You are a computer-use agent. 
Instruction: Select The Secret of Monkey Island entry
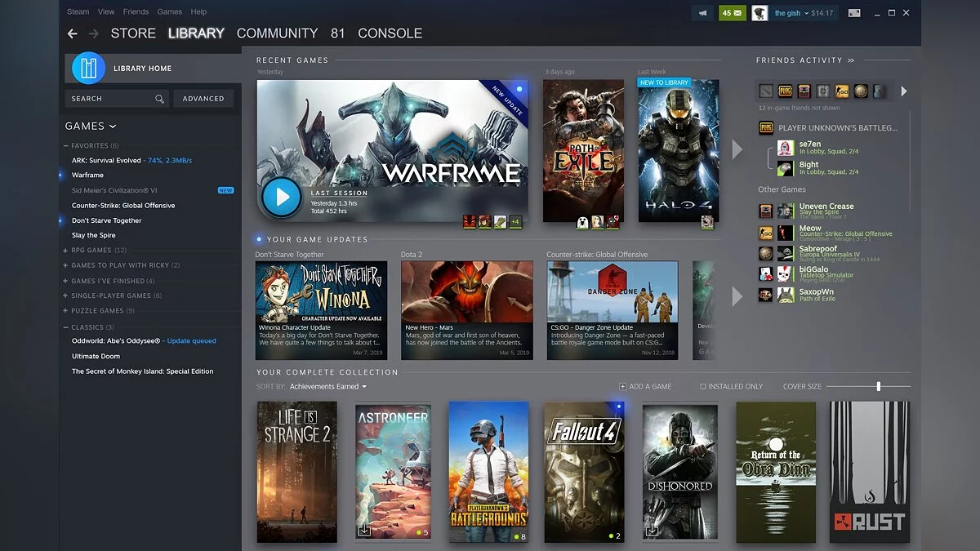tap(143, 371)
